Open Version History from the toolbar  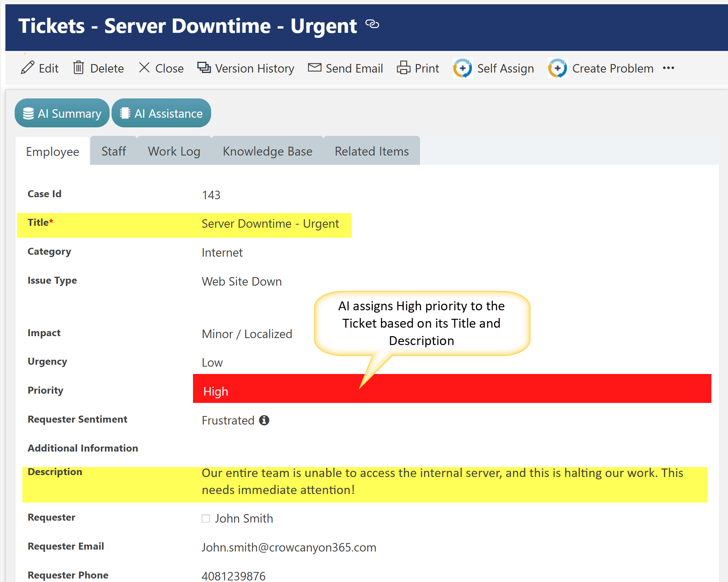[x=245, y=68]
